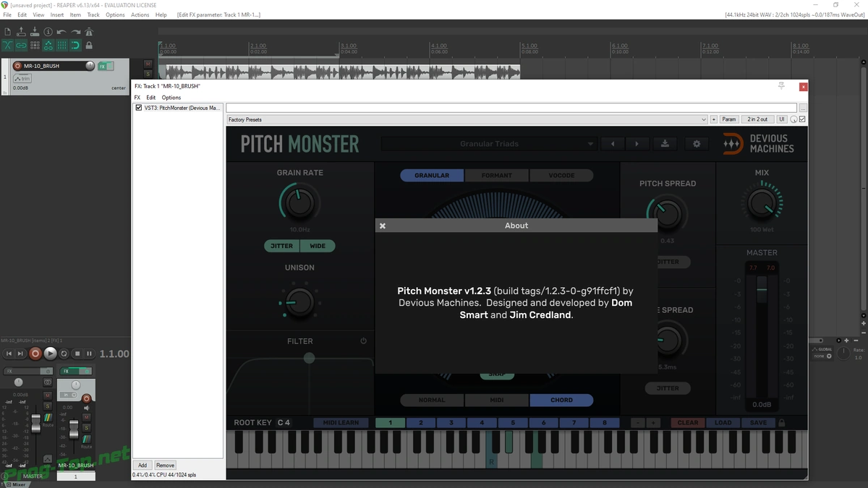
Task: Click the transport Play button
Action: point(50,354)
